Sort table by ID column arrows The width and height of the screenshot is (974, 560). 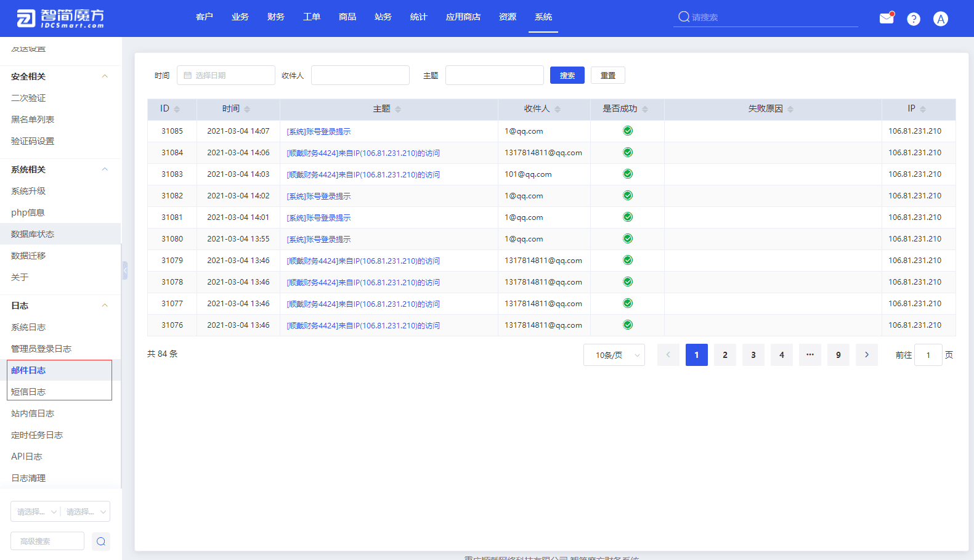click(x=177, y=109)
